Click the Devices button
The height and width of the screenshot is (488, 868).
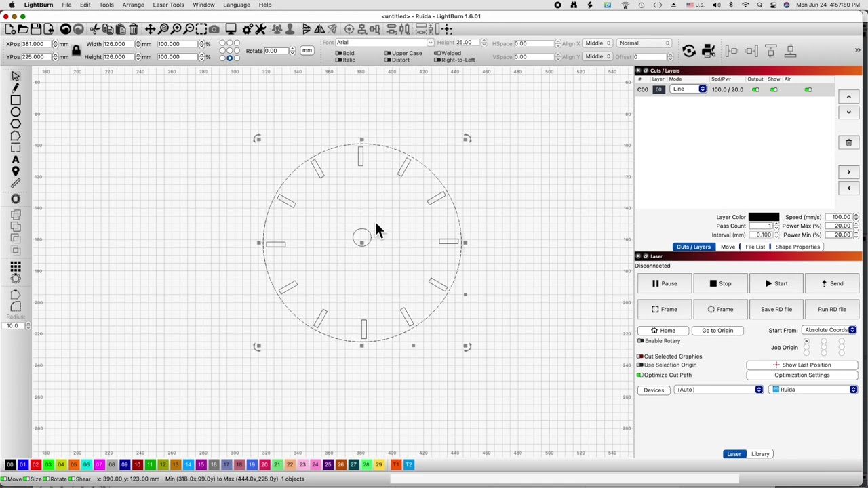pyautogui.click(x=654, y=390)
